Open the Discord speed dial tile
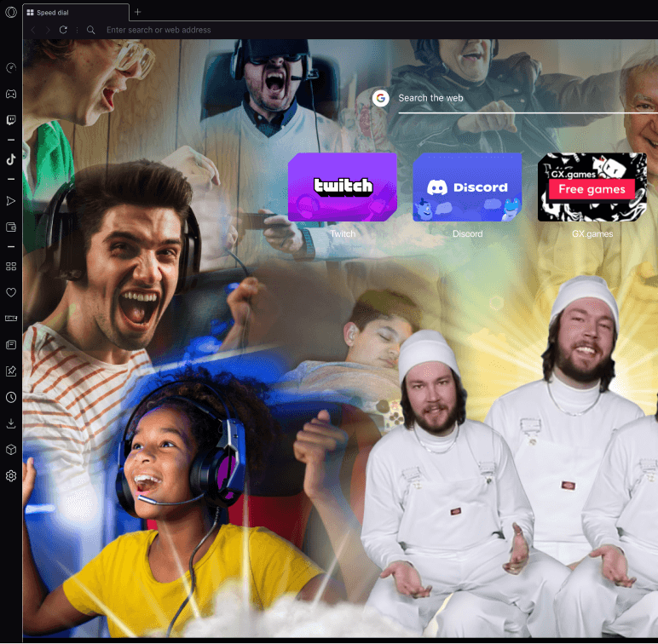Screen dimensions: 658x644 (x=467, y=187)
